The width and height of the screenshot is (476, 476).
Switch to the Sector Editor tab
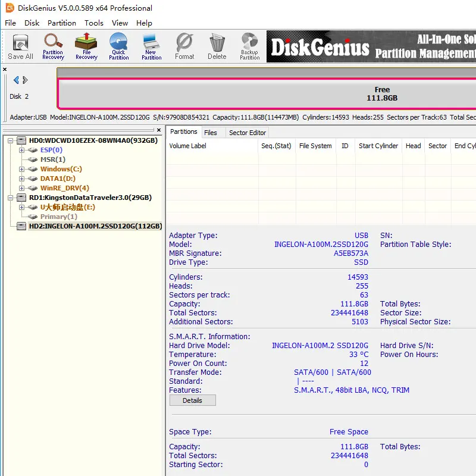248,133
